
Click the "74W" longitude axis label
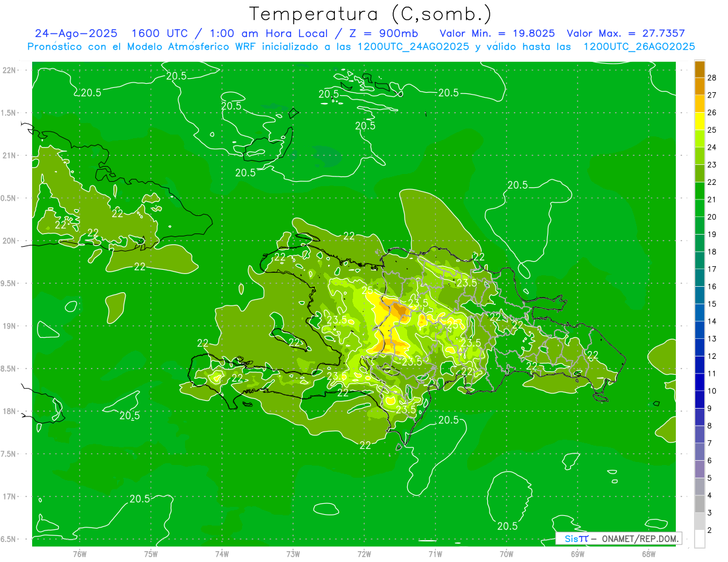221,554
